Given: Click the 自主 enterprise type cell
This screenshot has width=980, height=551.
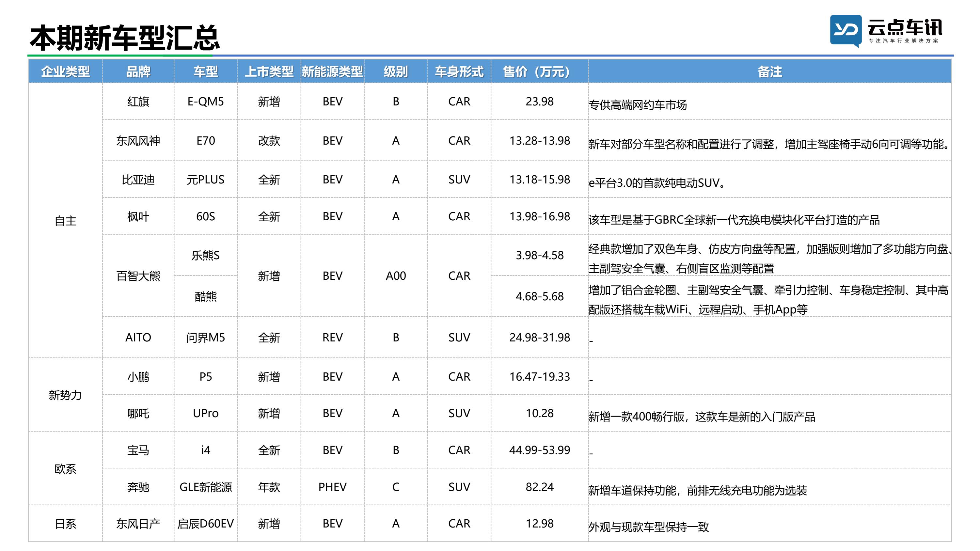Looking at the screenshot, I should (x=65, y=221).
